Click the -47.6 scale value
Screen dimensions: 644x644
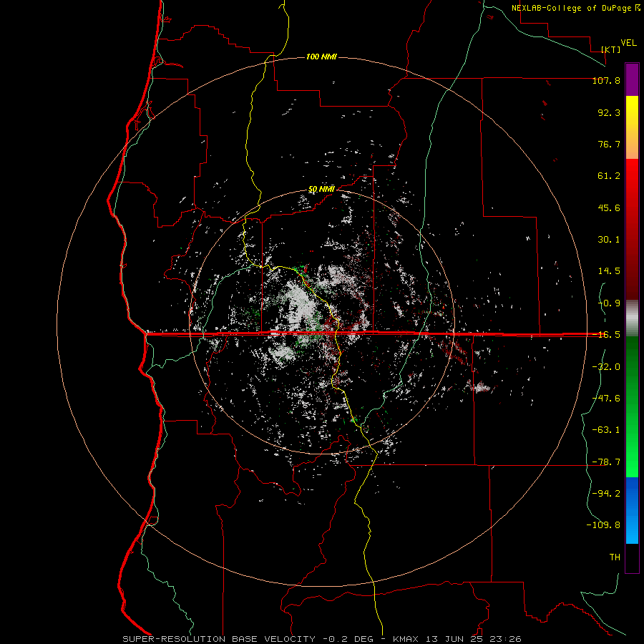tap(606, 399)
